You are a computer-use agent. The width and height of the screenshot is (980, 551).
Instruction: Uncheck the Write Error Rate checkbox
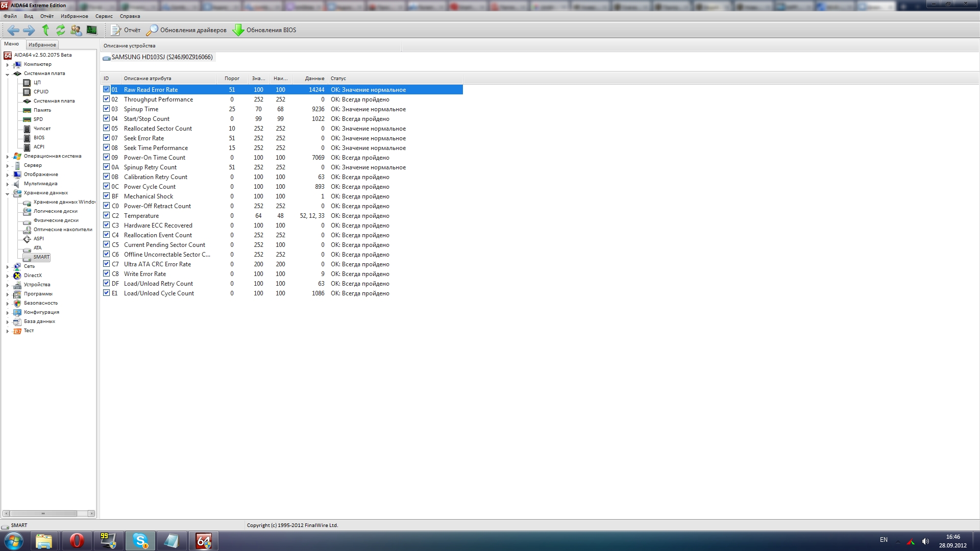[106, 273]
